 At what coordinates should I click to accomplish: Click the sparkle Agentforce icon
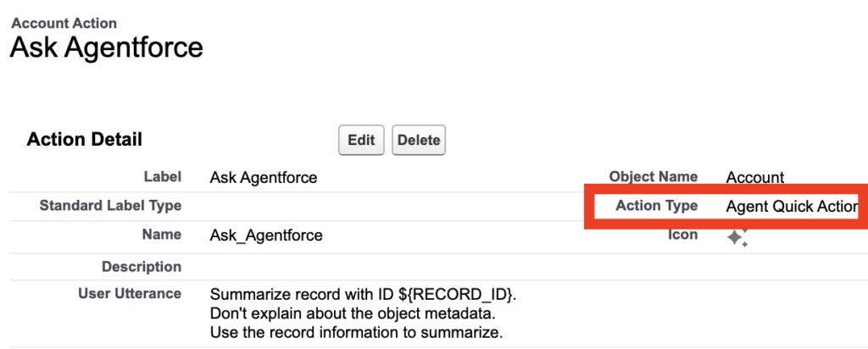tap(737, 239)
